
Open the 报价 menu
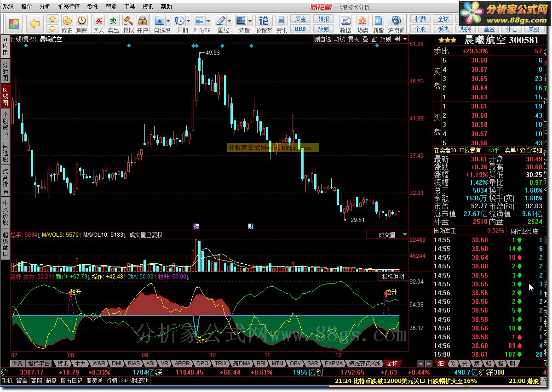coord(27,6)
